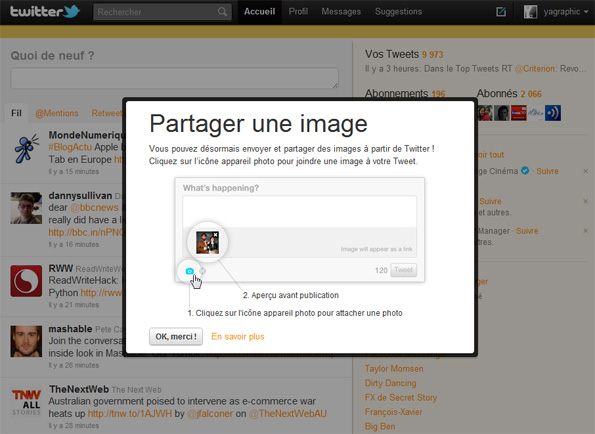Open the TheNextWeb username link
Screen dimensions: 595x434
[79, 389]
